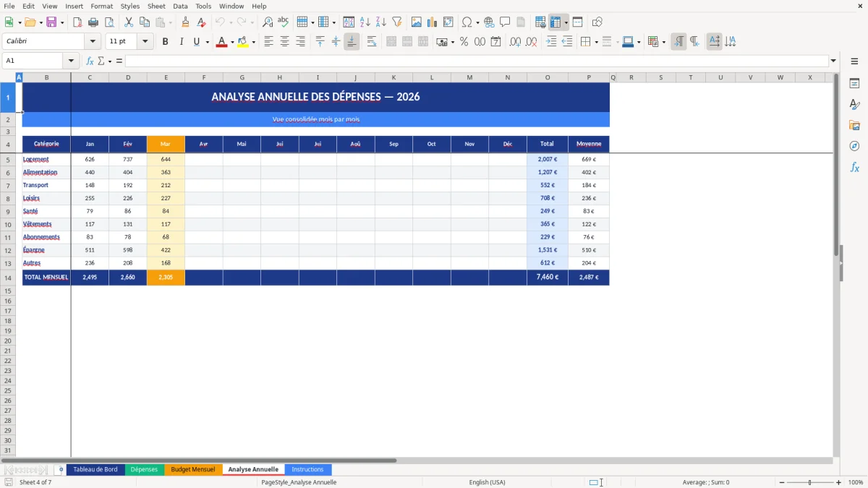Screen dimensions: 868x488
Task: Open Conditional Formatting dropdown arrow
Action: click(x=663, y=42)
